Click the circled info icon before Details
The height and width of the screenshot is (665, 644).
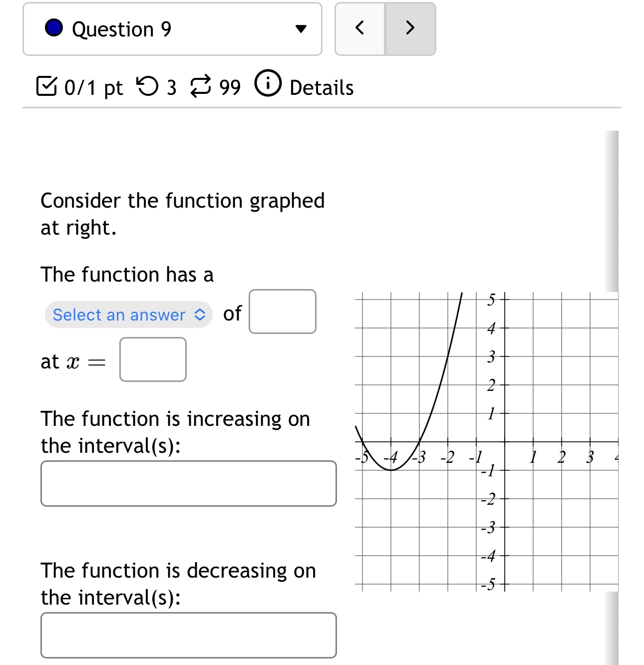[268, 85]
